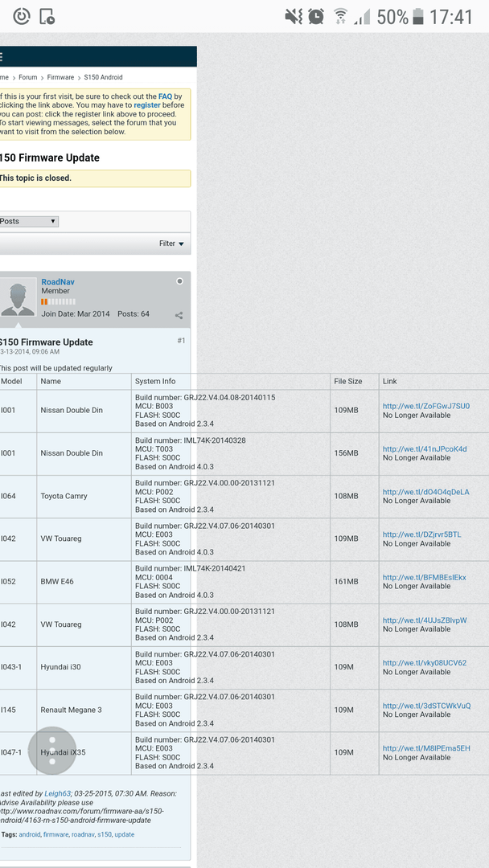Tap the muted vibrate icon
The width and height of the screenshot is (489, 868).
pyautogui.click(x=294, y=17)
